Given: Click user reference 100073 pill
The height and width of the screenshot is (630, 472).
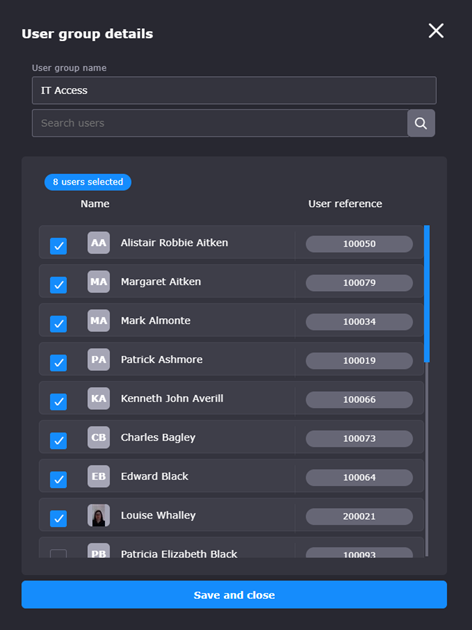Looking at the screenshot, I should coord(359,438).
